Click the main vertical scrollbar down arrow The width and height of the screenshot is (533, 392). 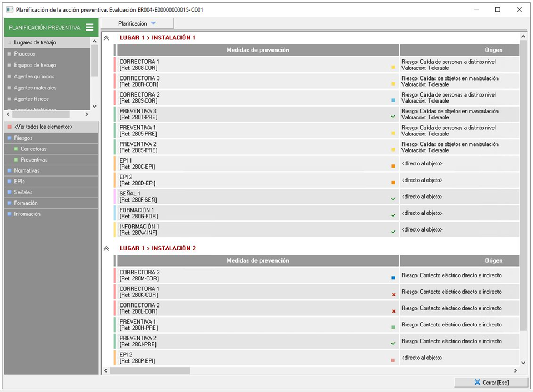[x=523, y=363]
